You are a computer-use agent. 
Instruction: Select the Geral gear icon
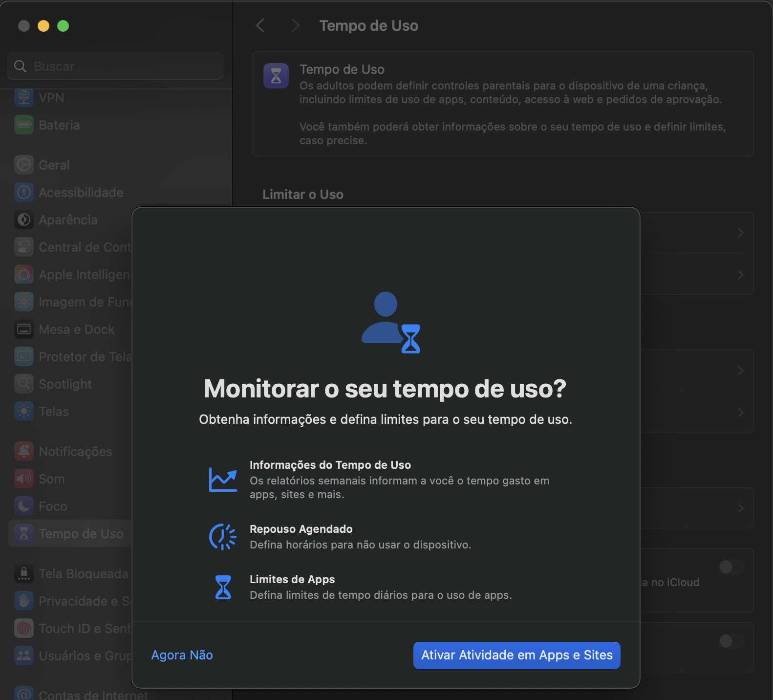[24, 165]
